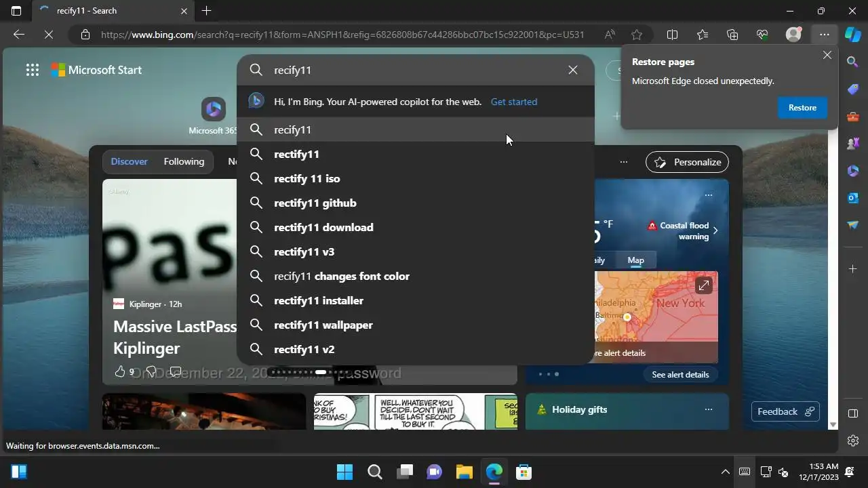Open the sidebar Search icon

coord(853,62)
